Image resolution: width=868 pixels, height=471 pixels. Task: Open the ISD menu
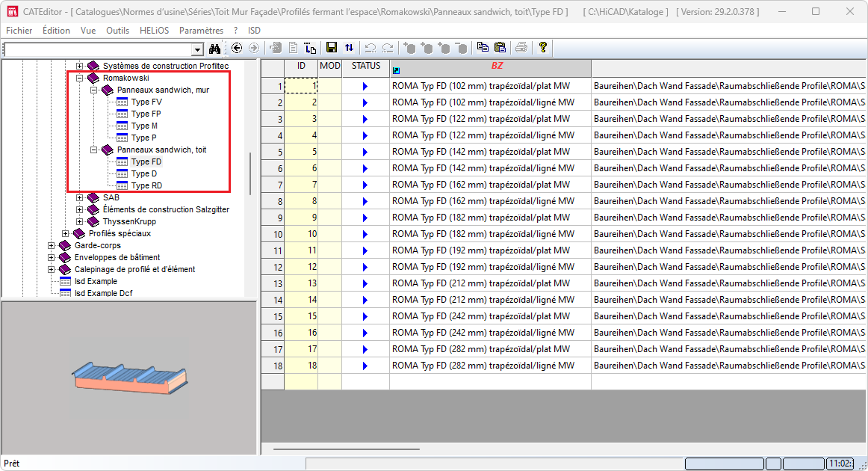[x=254, y=31]
